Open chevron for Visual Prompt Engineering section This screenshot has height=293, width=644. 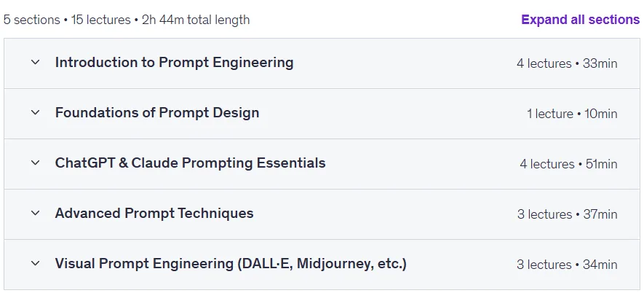[x=36, y=263]
